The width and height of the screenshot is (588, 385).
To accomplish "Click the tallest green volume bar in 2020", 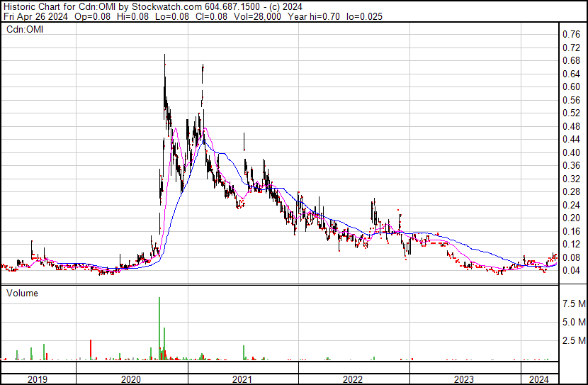I will [159, 328].
